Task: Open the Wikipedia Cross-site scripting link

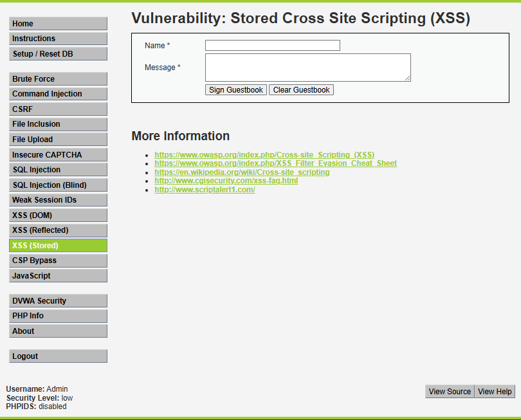Action: [x=242, y=172]
